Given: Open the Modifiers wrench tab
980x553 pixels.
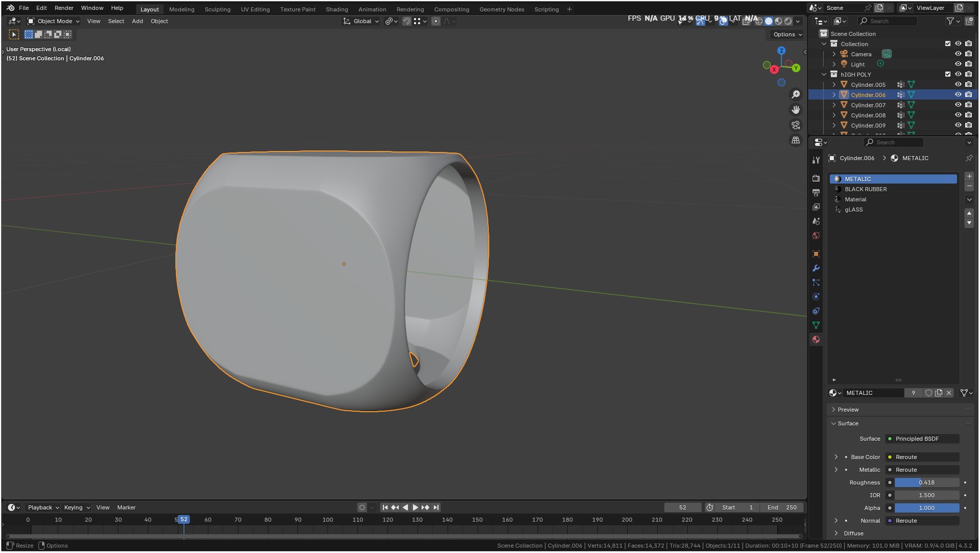Looking at the screenshot, I should pos(816,268).
